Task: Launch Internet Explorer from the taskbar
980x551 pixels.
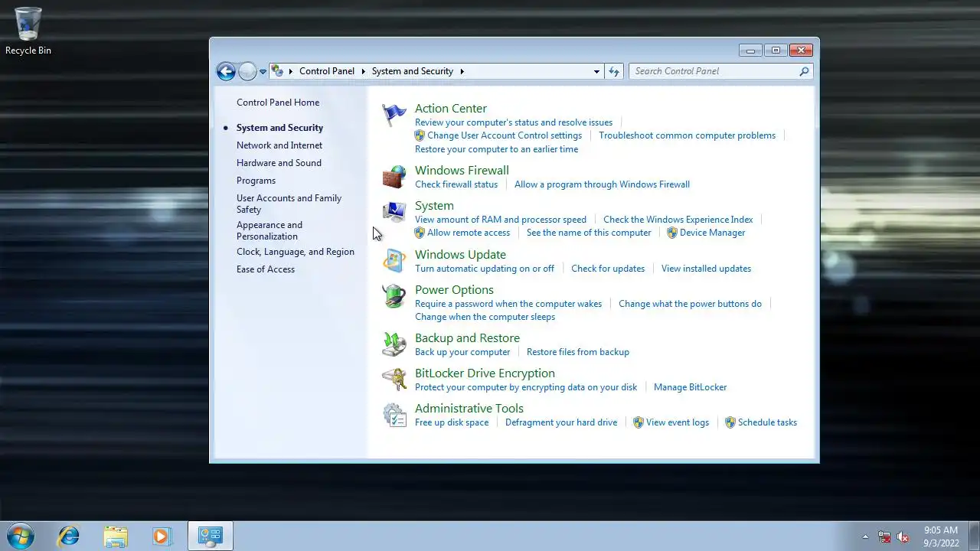Action: 69,536
